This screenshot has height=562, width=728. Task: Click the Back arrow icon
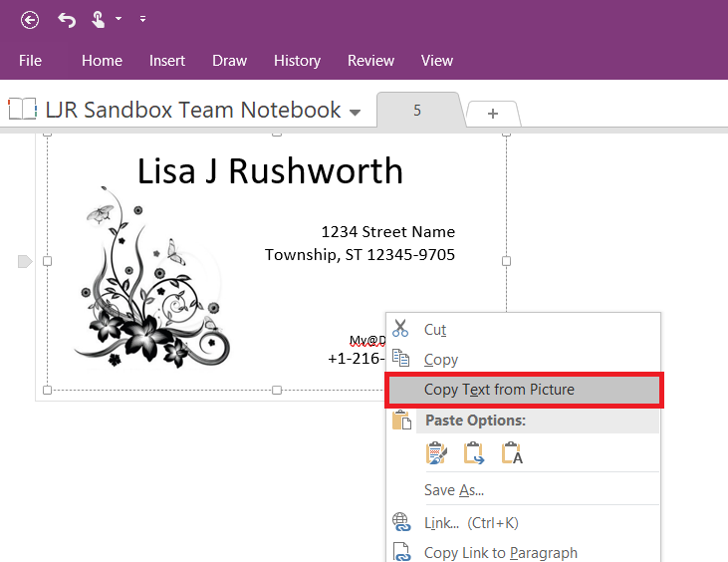[x=30, y=20]
